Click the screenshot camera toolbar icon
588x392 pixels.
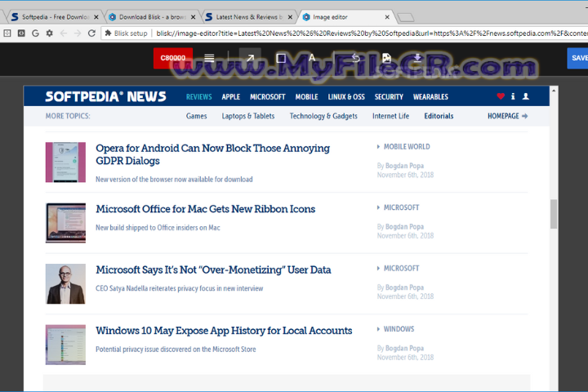pyautogui.click(x=21, y=33)
